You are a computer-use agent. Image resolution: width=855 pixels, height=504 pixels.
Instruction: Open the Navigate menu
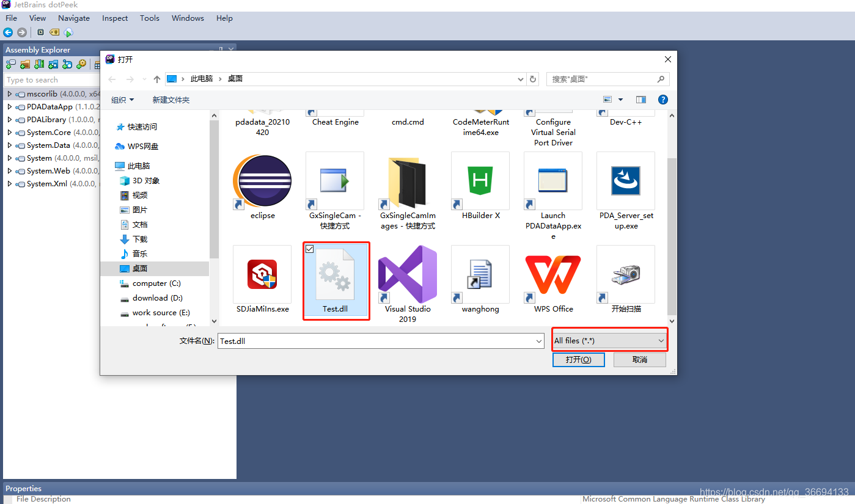(74, 18)
